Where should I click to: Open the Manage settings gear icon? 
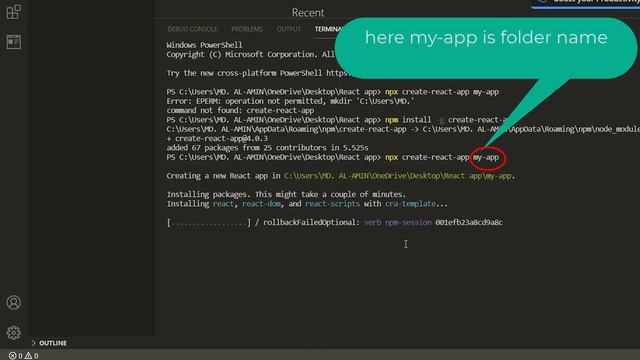point(13,333)
